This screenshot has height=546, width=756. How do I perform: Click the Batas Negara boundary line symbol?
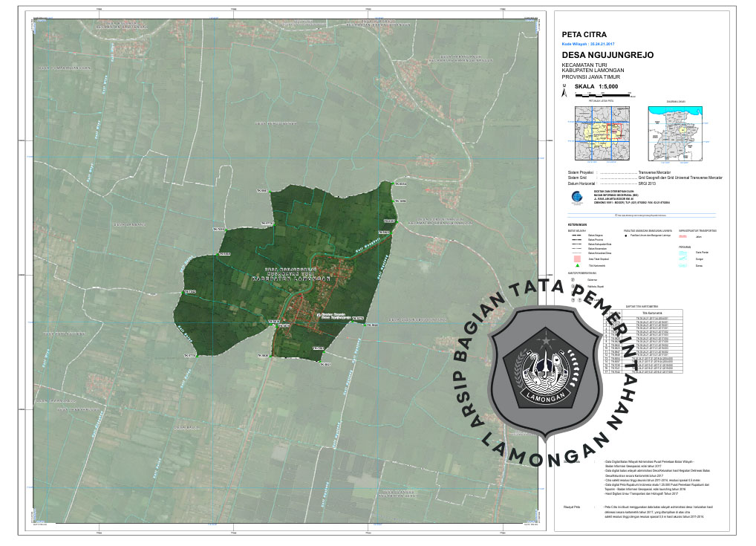coord(575,235)
